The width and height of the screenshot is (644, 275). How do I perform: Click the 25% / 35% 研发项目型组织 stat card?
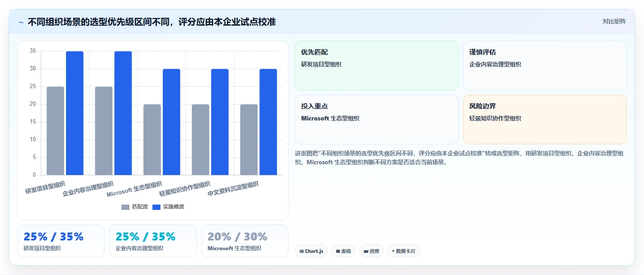[x=61, y=241]
